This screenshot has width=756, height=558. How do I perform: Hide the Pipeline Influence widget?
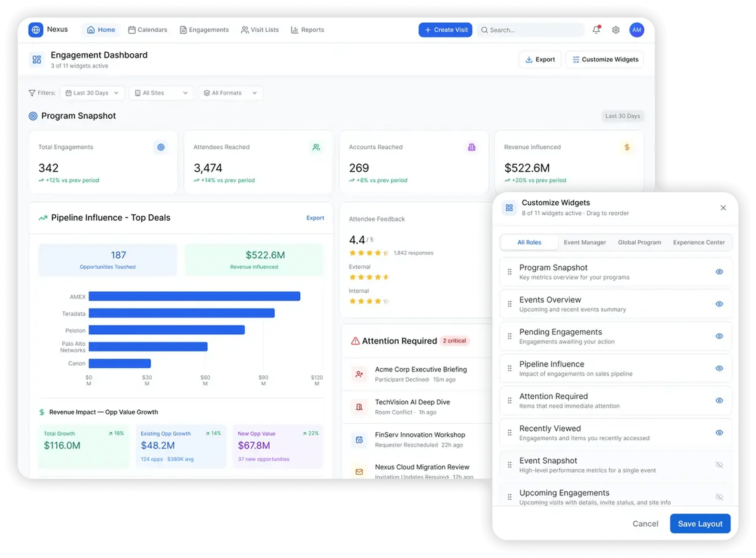pyautogui.click(x=720, y=368)
